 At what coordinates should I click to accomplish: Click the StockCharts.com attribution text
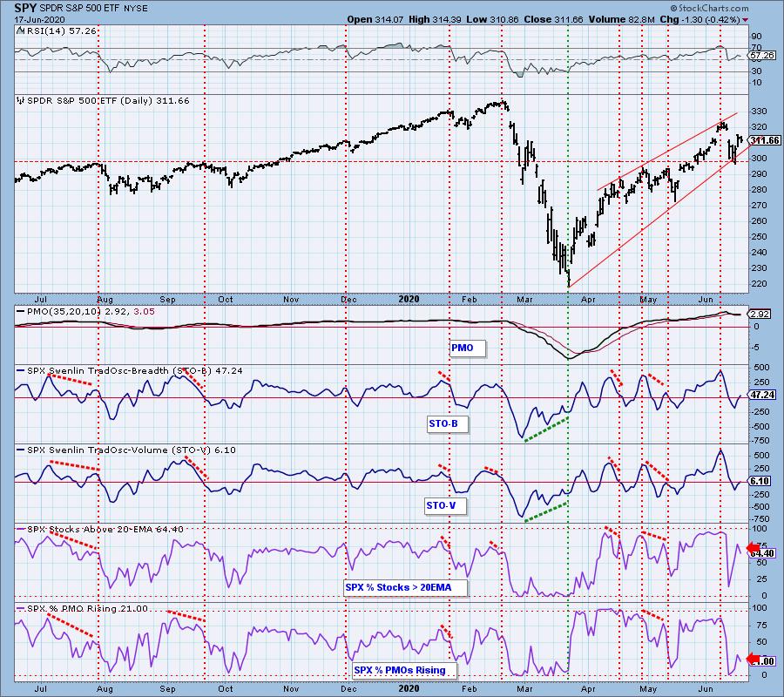point(709,8)
